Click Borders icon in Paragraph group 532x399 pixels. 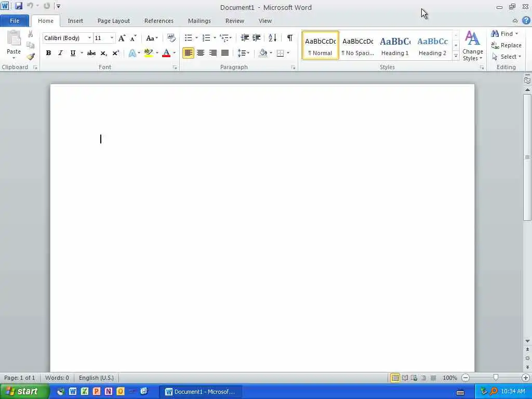click(280, 53)
